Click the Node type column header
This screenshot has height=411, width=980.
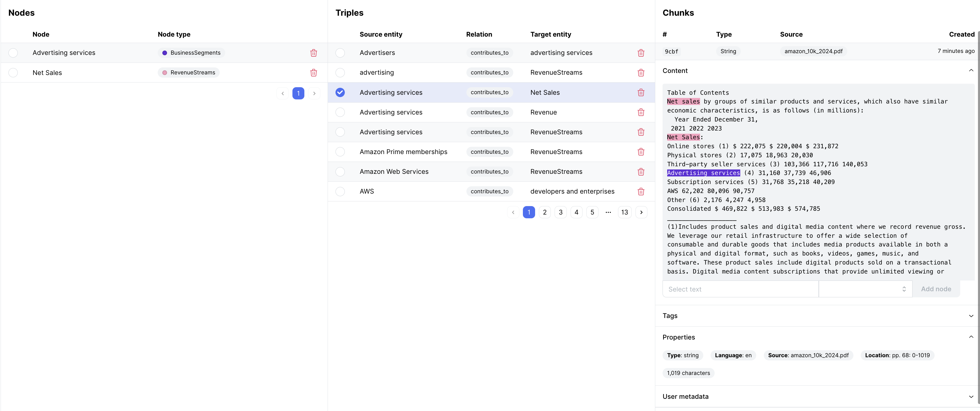coord(174,34)
